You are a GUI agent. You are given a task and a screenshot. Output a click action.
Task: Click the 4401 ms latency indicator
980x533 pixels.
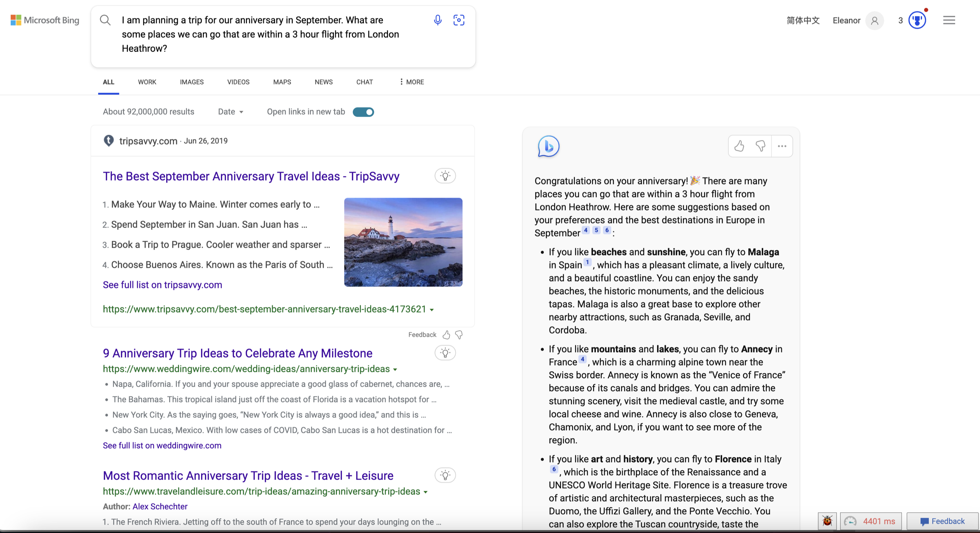click(871, 521)
